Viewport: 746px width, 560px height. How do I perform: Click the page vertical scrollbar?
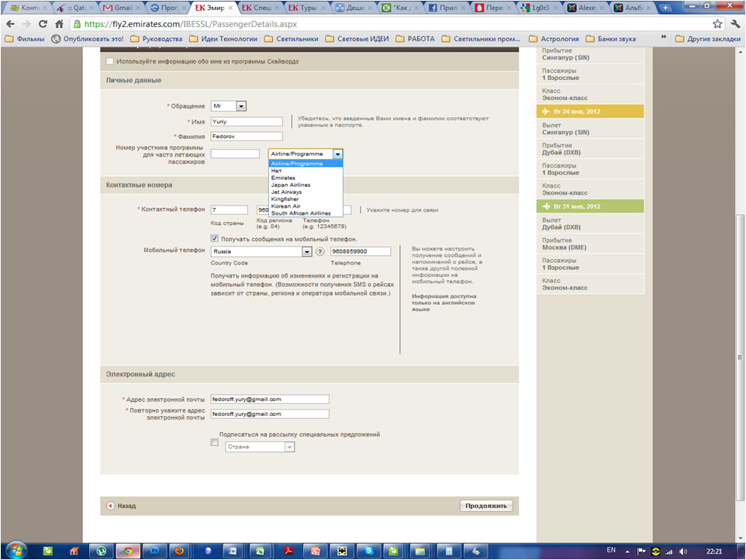pos(740,357)
